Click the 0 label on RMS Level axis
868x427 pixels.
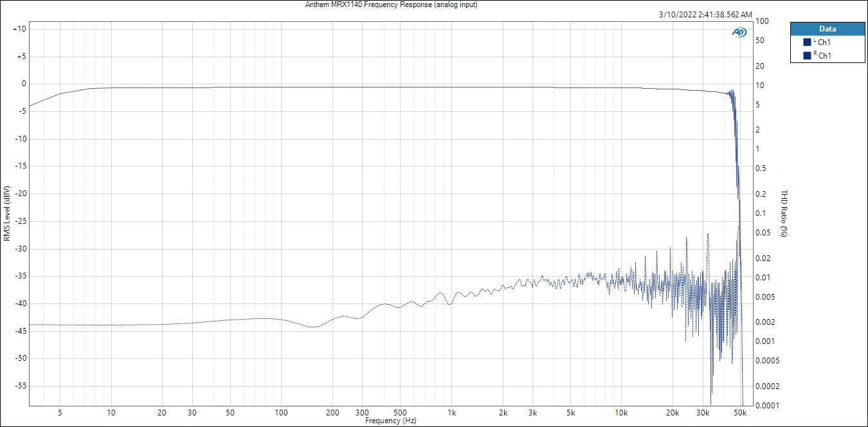pos(23,84)
